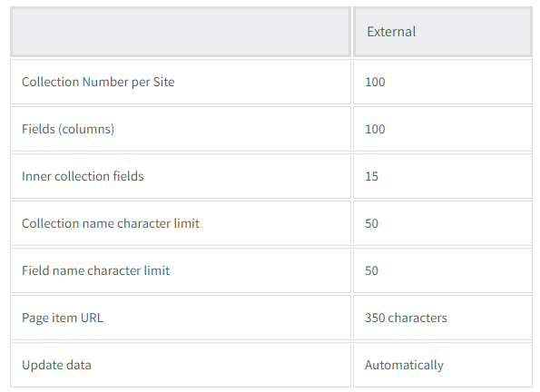
Task: Click the 50 value for collection name limit
Action: (x=371, y=223)
